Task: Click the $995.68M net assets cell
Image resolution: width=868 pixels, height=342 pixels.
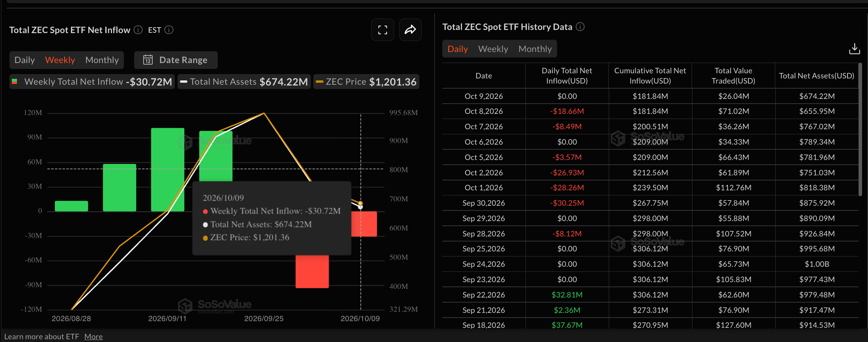Action: click(817, 249)
